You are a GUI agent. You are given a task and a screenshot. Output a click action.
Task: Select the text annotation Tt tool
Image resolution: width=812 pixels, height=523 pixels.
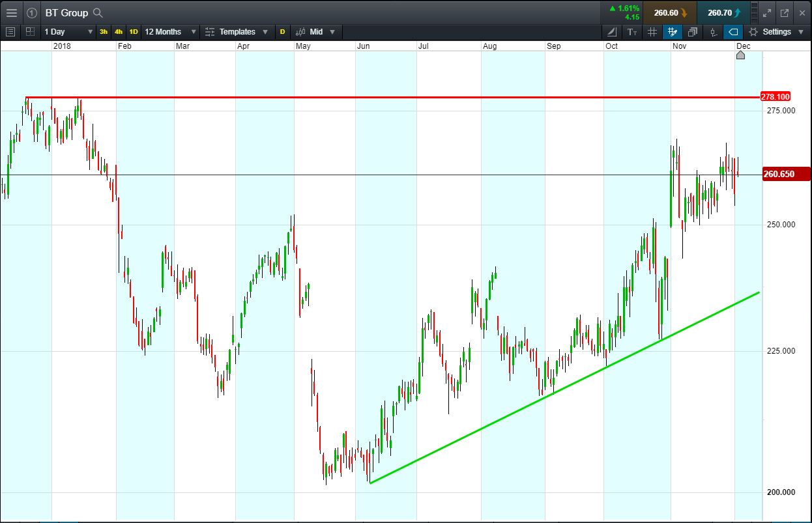(632, 31)
